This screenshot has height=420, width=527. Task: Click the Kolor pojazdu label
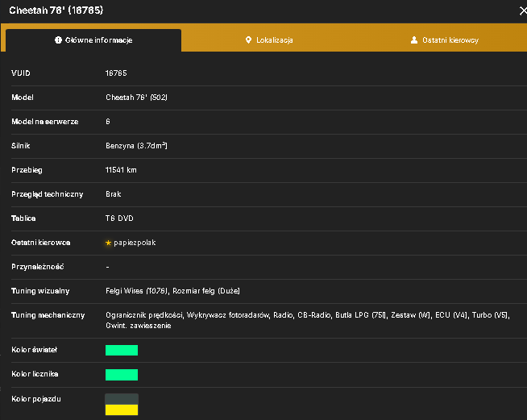36,399
